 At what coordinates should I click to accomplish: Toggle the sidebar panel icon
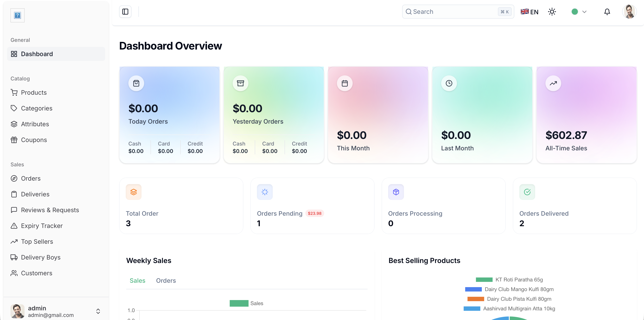(125, 12)
